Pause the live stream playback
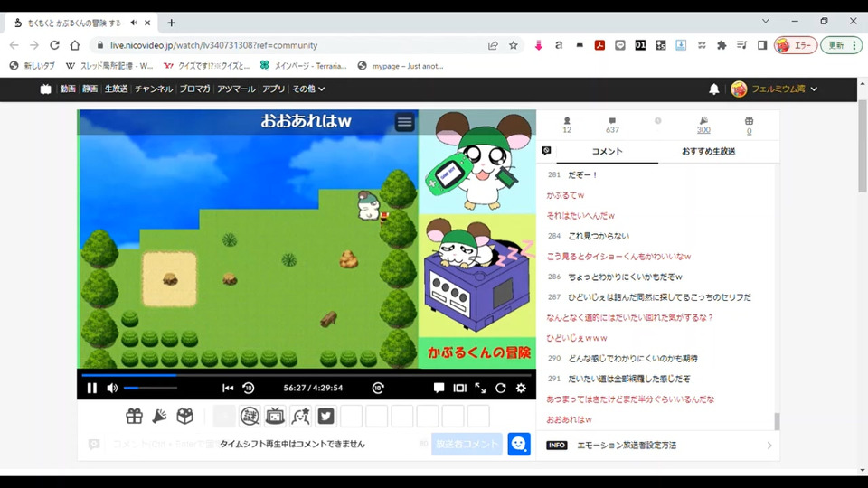 92,388
